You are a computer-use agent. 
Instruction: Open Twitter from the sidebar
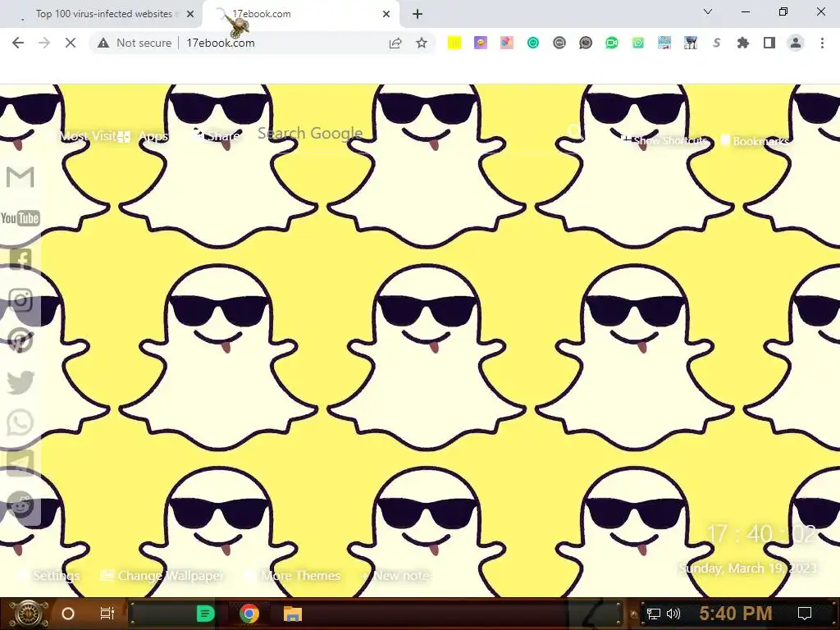click(x=21, y=382)
